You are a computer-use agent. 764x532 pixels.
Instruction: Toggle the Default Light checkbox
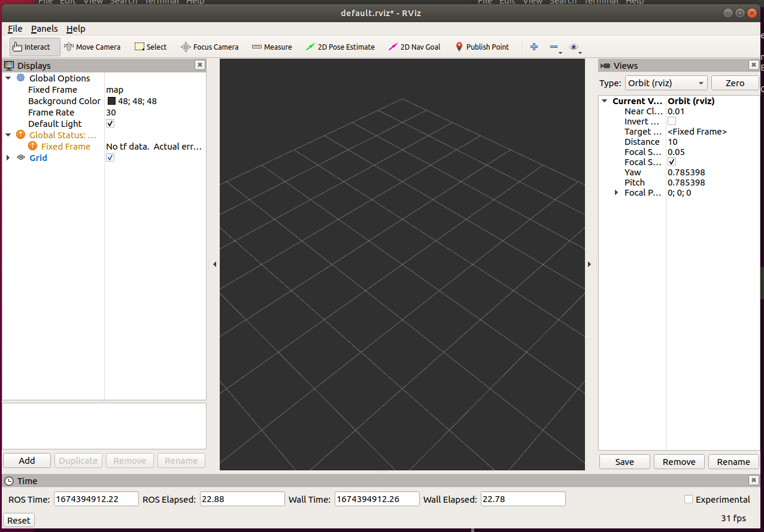[x=110, y=123]
